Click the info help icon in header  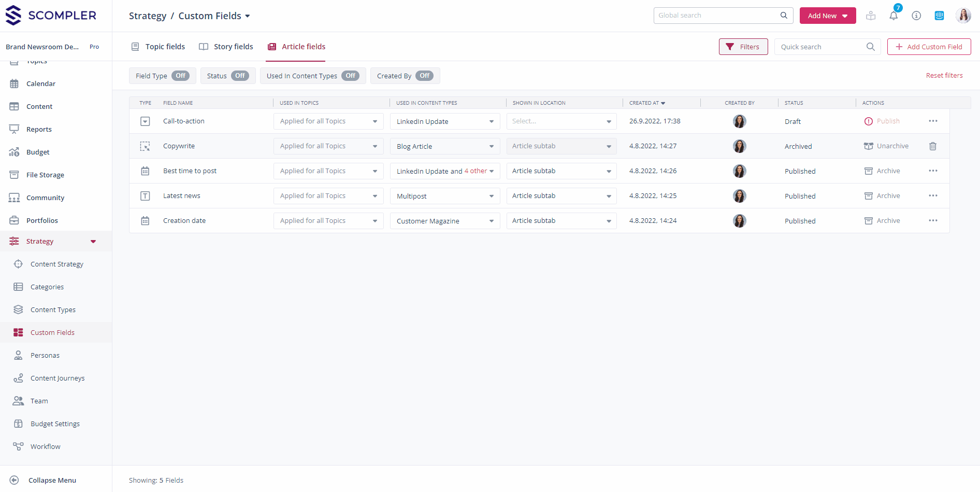pos(916,16)
